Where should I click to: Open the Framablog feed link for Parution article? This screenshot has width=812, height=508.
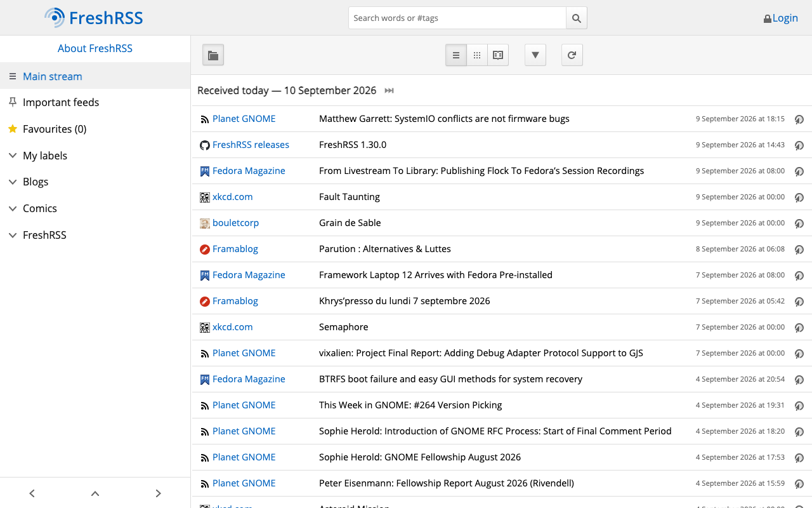[235, 249]
